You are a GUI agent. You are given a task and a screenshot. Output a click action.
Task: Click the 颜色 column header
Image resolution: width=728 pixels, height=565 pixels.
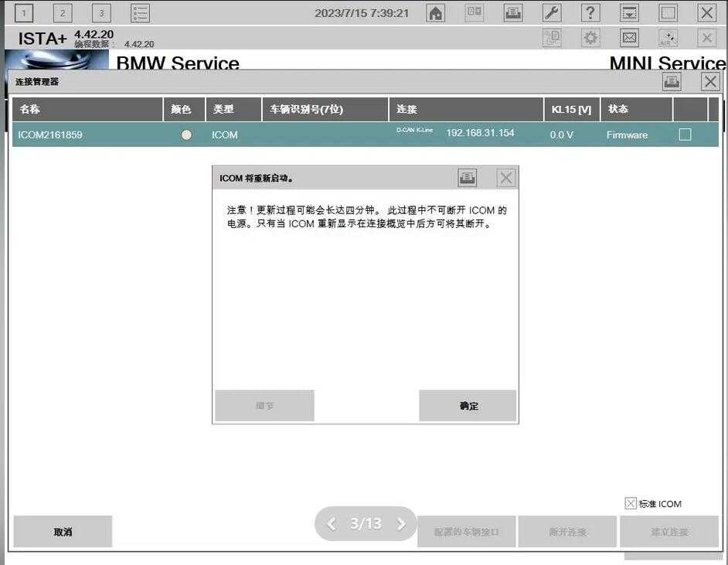(x=185, y=109)
